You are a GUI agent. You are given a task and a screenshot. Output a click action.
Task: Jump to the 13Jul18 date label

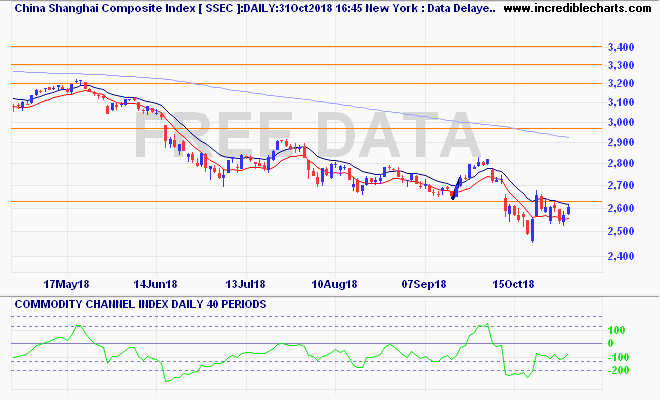243,283
